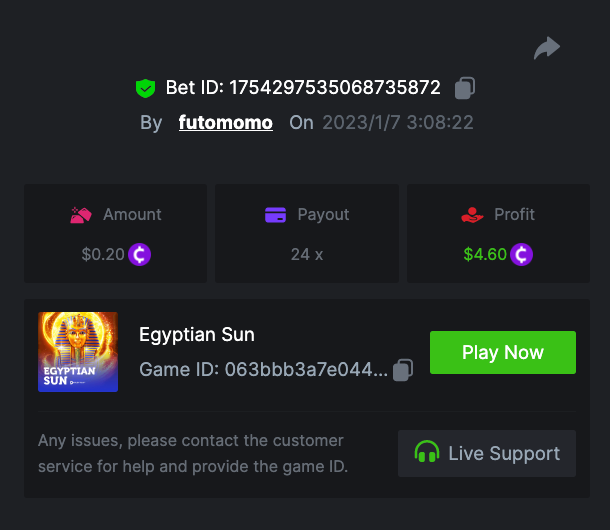Click the Egyptian Sun game title
The image size is (610, 530).
pyautogui.click(x=197, y=335)
